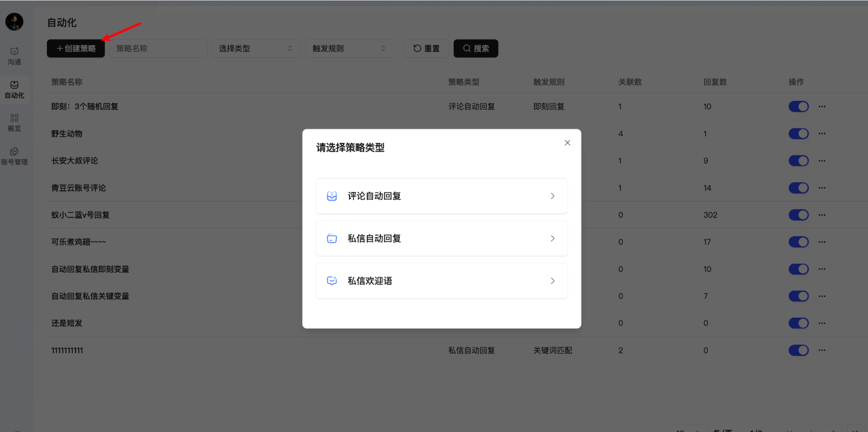The width and height of the screenshot is (868, 432).
Task: Open more actions for 野生动物 row
Action: [x=822, y=134]
